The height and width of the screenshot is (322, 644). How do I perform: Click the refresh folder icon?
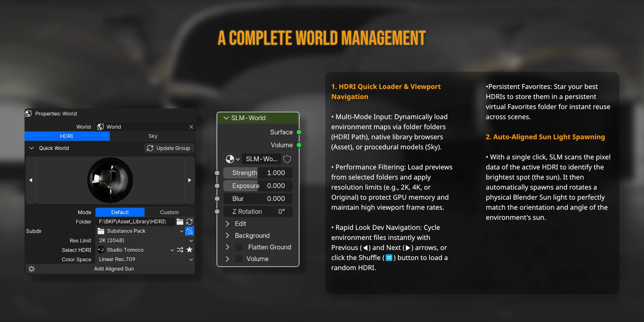(190, 222)
